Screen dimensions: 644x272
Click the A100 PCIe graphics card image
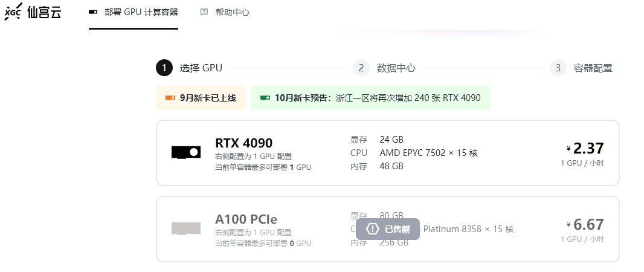185,228
